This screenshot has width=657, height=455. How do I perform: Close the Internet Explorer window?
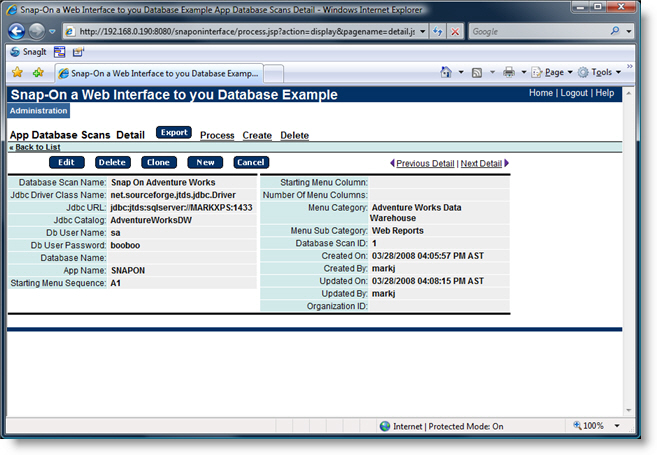point(622,7)
